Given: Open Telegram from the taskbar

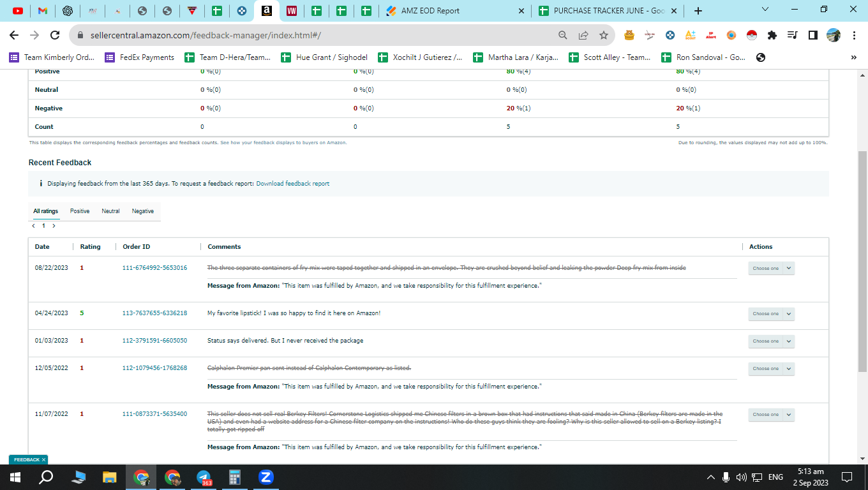Looking at the screenshot, I should (204, 477).
